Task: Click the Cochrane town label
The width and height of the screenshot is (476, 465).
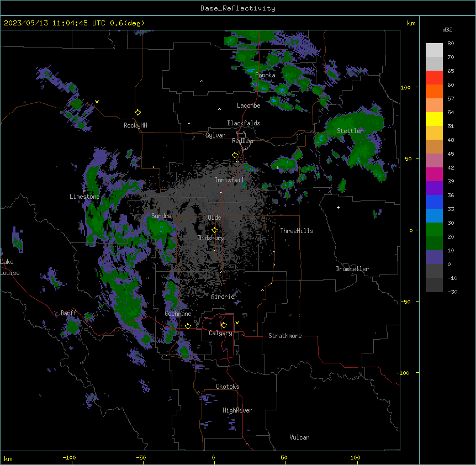Action: coord(178,314)
